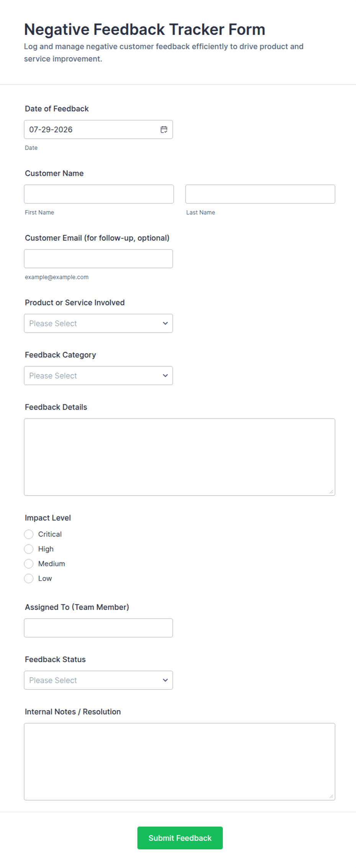356x868 pixels.
Task: Click the Feedback Status dropdown chevron
Action: (165, 680)
